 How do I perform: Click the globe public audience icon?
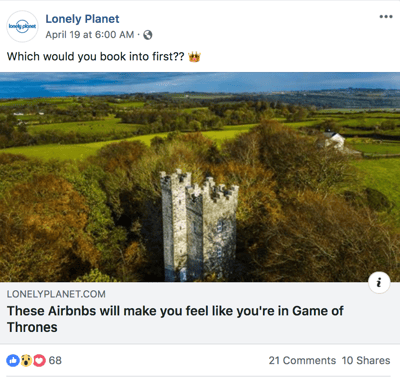click(x=148, y=35)
